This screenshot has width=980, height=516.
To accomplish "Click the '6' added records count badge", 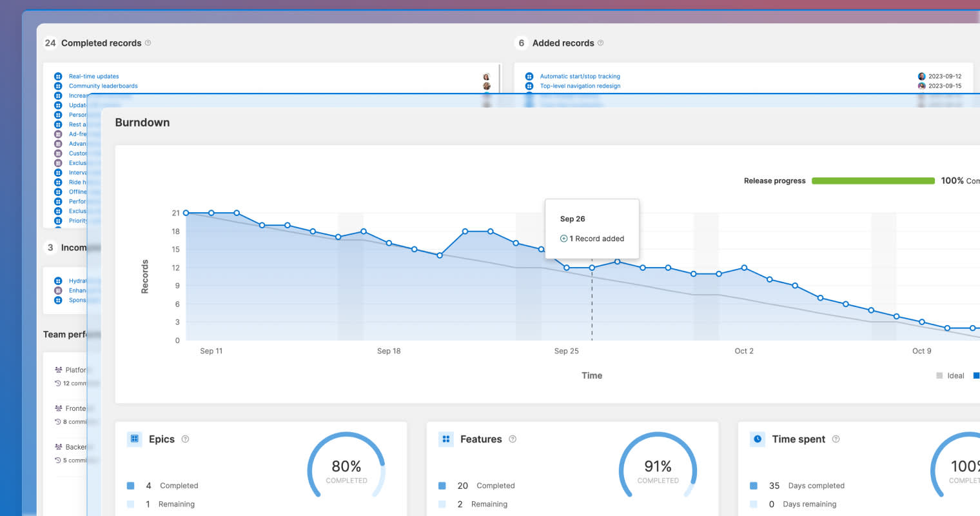I will coord(521,43).
